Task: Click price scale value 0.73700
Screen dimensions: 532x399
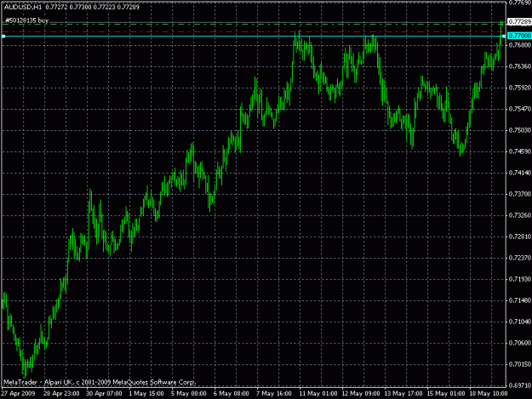Action: click(520, 194)
